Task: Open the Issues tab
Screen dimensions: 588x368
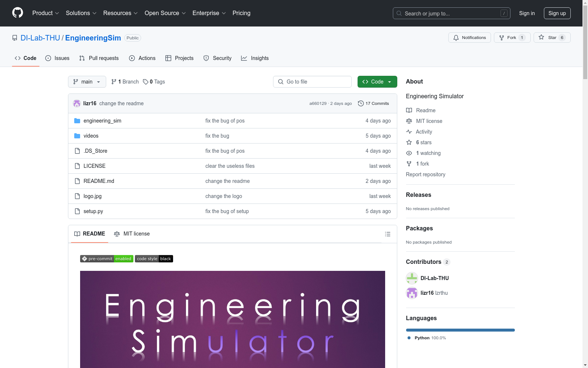Action: click(x=57, y=58)
